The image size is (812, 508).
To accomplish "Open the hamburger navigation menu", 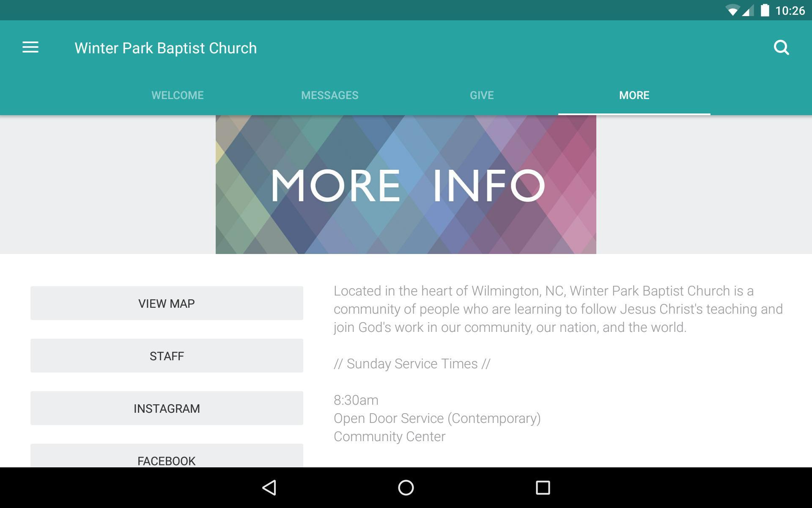I will (x=30, y=47).
